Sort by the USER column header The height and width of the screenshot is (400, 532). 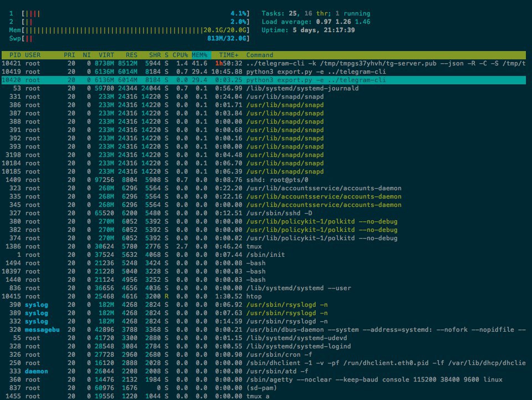[x=33, y=55]
